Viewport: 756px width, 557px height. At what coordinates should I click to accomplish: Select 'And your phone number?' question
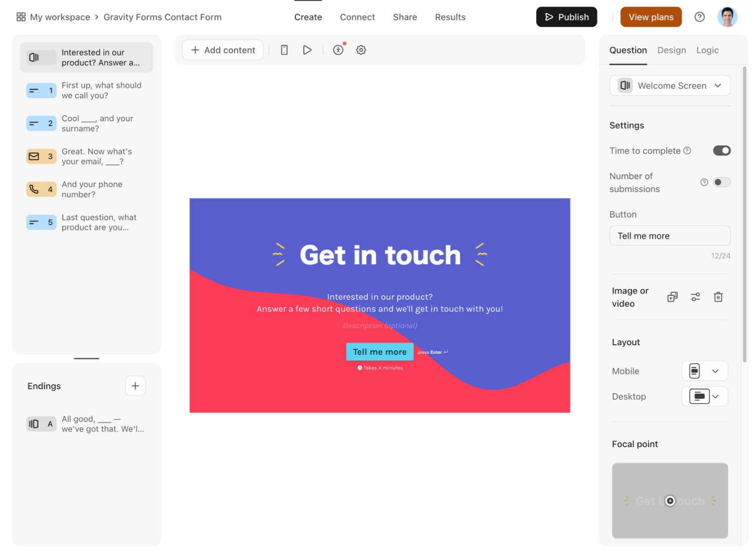(92, 190)
